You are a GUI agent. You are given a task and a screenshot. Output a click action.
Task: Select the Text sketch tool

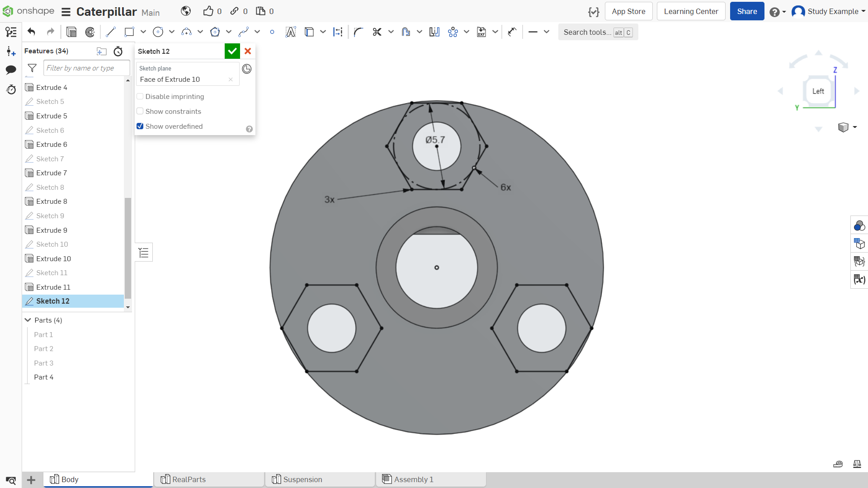[291, 32]
